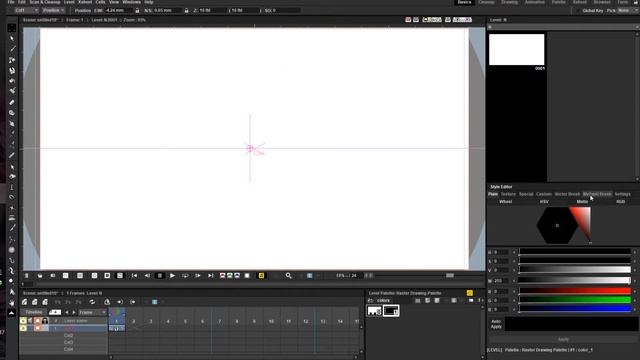Click the Position value field
640x360 pixels.
tap(118, 10)
